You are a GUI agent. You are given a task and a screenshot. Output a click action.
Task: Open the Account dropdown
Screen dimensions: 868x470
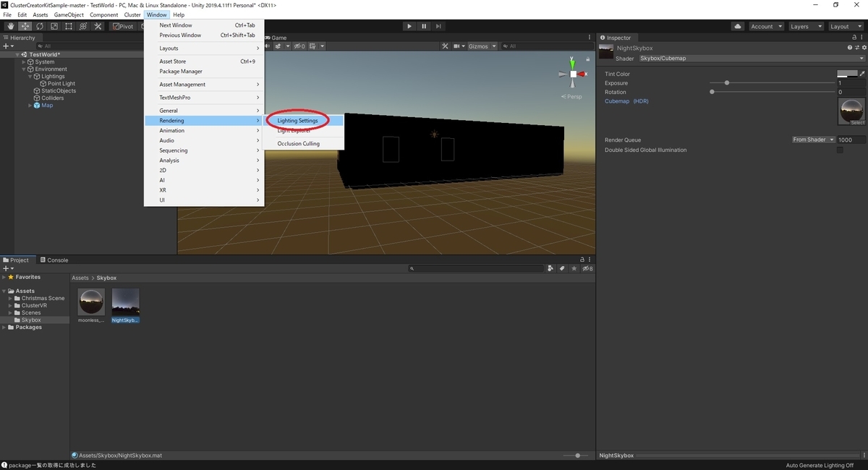[766, 26]
